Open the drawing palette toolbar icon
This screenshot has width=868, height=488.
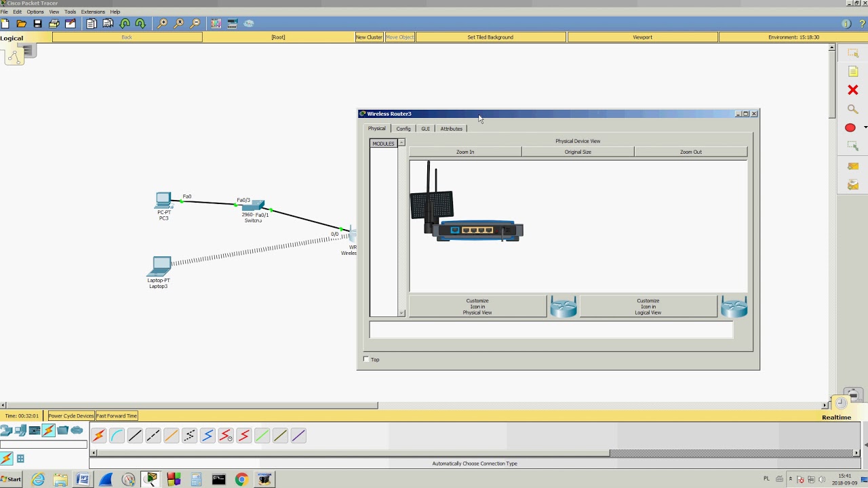pyautogui.click(x=216, y=24)
